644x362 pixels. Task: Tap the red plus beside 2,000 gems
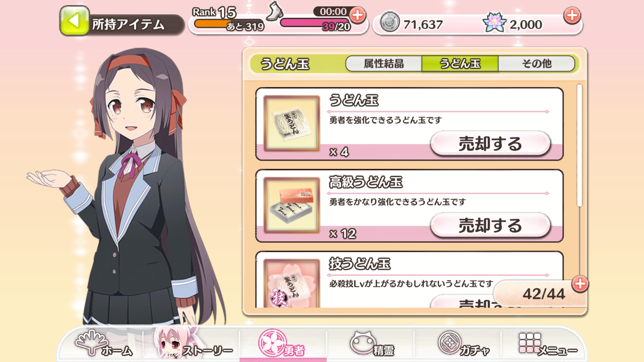click(x=572, y=15)
